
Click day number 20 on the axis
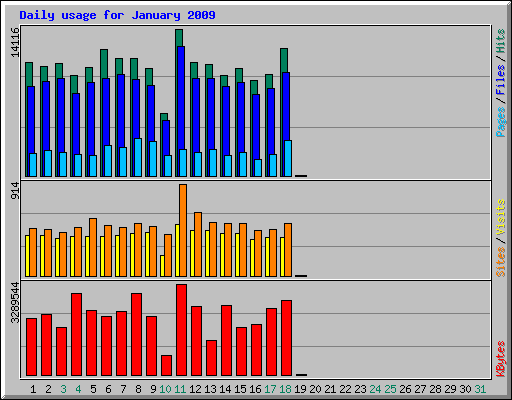coord(315,389)
